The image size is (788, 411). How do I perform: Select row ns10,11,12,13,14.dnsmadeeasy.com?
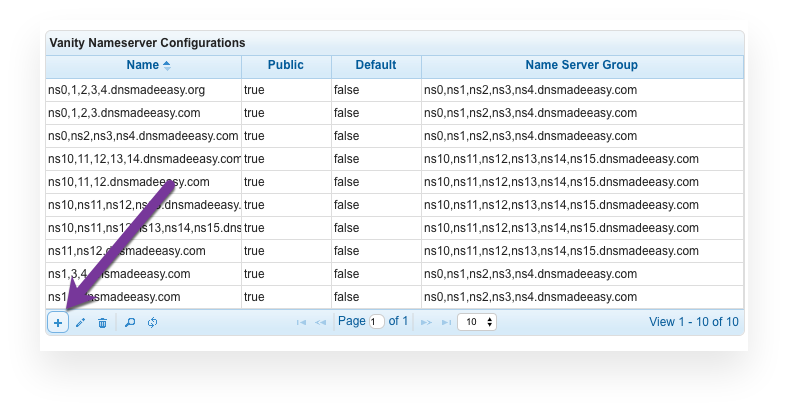395,159
